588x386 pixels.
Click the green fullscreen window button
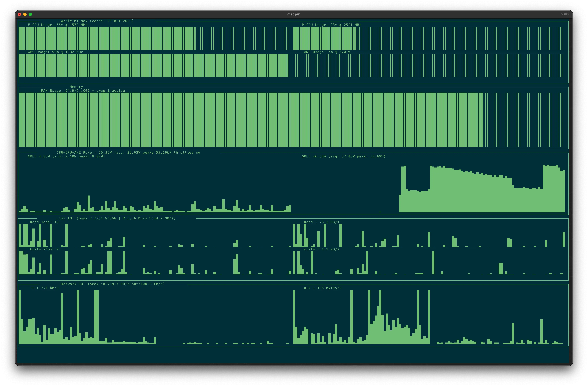pos(30,14)
